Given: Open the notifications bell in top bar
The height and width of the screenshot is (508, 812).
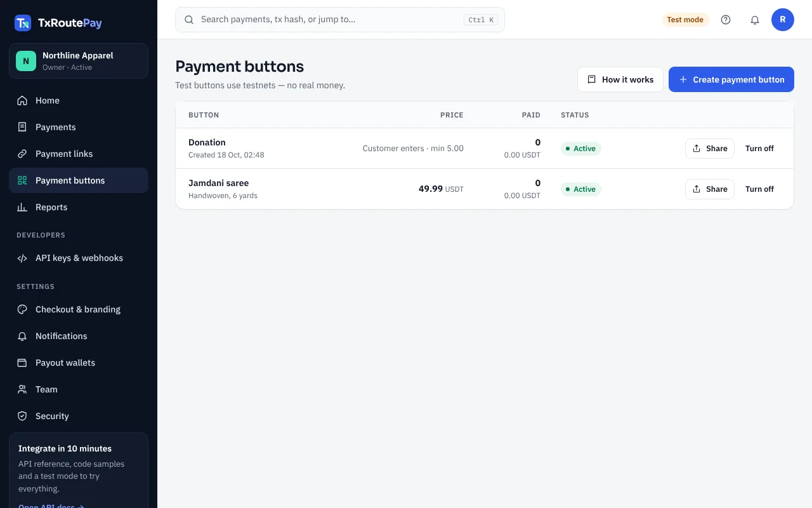Looking at the screenshot, I should [x=755, y=20].
